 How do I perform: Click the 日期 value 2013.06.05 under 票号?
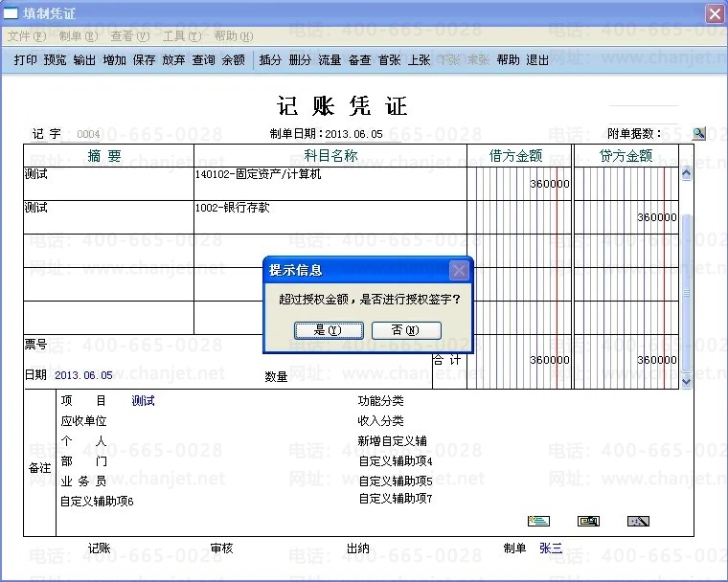[83, 375]
